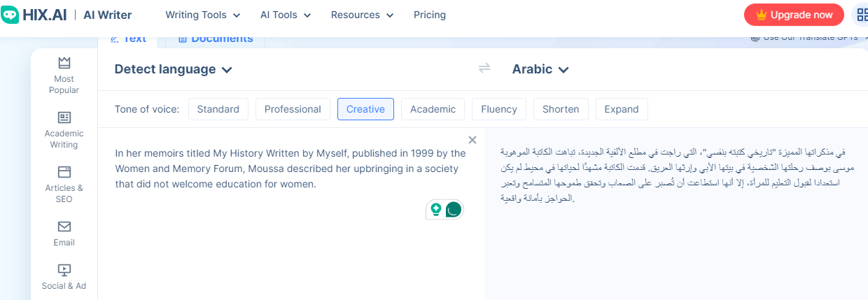Image resolution: width=868 pixels, height=300 pixels.
Task: Swap languages with the arrows icon
Action: click(x=484, y=68)
